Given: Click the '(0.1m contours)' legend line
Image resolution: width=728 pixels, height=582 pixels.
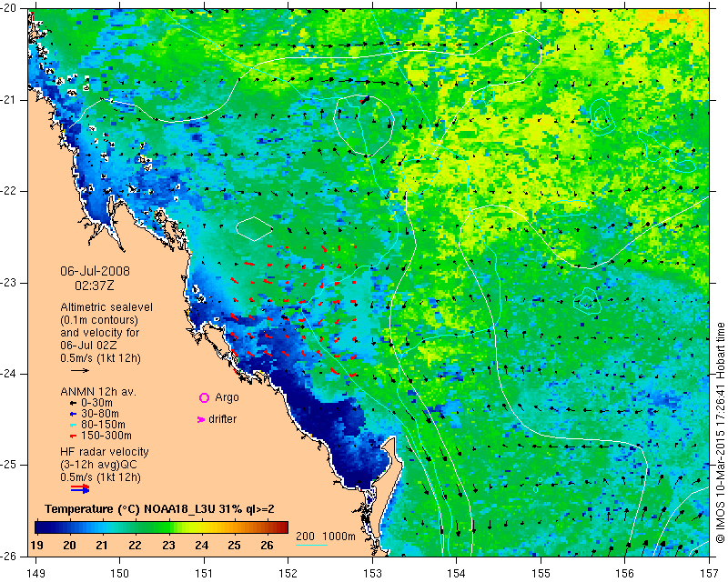Looking at the screenshot, I should pyautogui.click(x=99, y=320).
